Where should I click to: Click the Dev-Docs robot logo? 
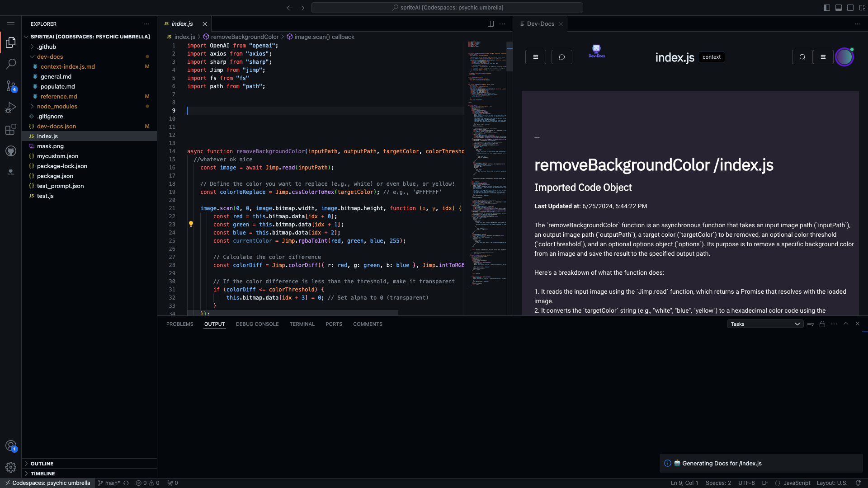tap(596, 50)
